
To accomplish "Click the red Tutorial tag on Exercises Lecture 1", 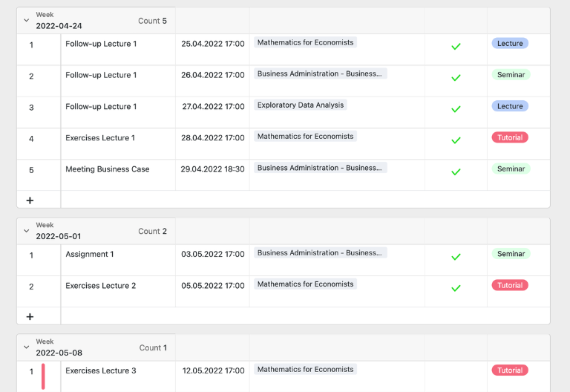I will click(x=510, y=137).
